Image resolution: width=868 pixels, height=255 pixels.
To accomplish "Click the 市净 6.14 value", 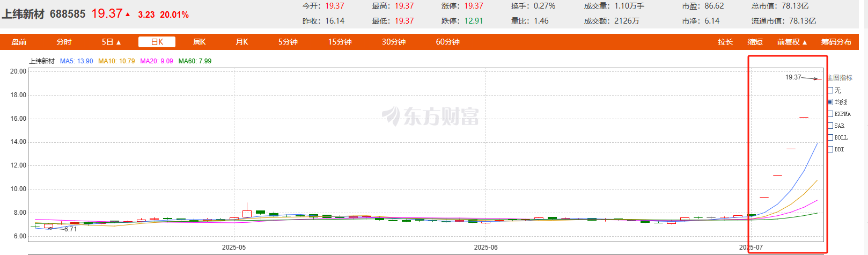I will (x=712, y=21).
